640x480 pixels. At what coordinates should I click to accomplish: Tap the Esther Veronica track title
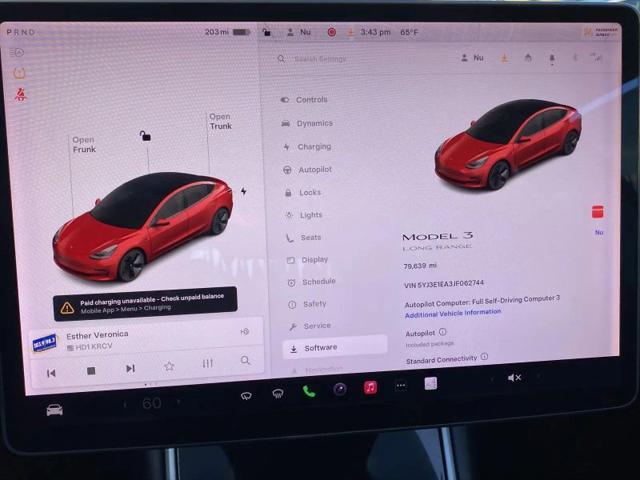tap(97, 335)
